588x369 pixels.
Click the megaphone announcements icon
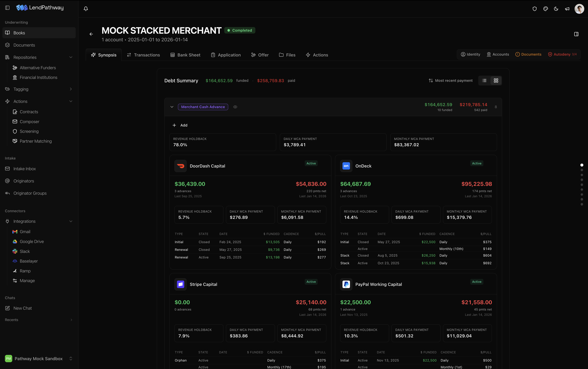click(x=567, y=9)
